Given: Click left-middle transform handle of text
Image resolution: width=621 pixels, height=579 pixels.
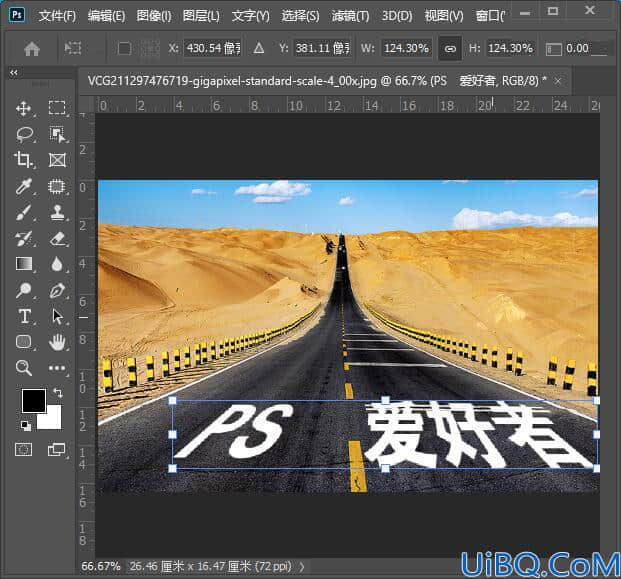Looking at the screenshot, I should 172,435.
